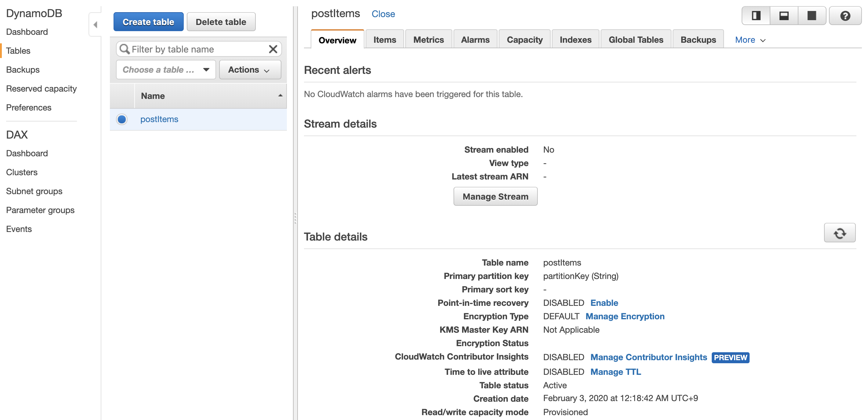Close the postItems detail panel
868x420 pixels.
point(383,14)
